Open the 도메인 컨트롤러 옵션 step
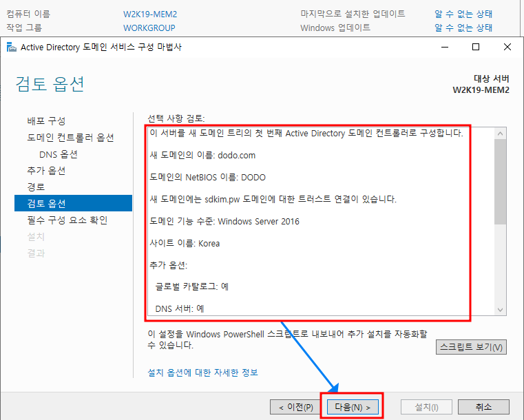Screen dimensions: 524x420 (x=70, y=137)
